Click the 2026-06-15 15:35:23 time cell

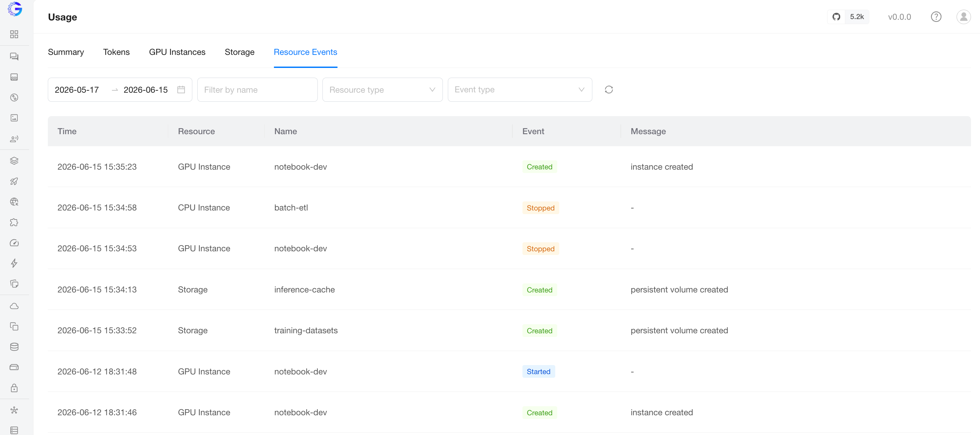pos(97,167)
